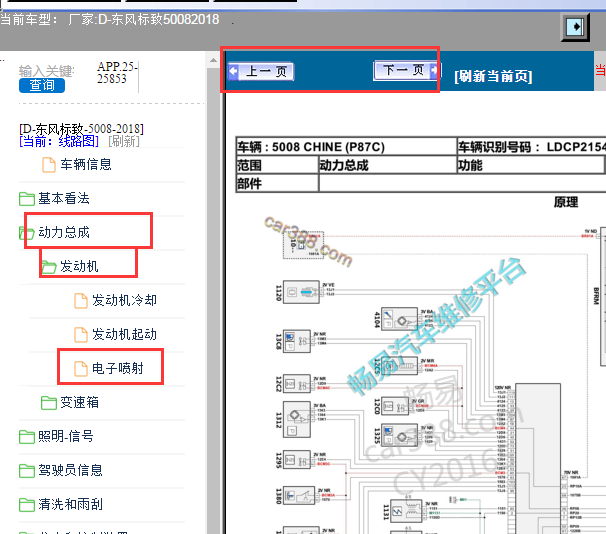
Task: Click the 车辆识别号码 cell
Action: click(x=532, y=147)
